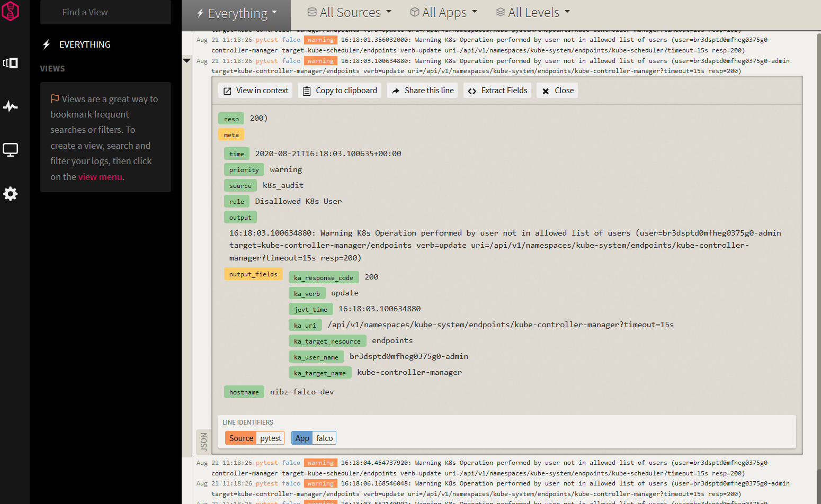Open the Scalyr home via the DNA logo
This screenshot has height=504, width=821.
coord(11,11)
